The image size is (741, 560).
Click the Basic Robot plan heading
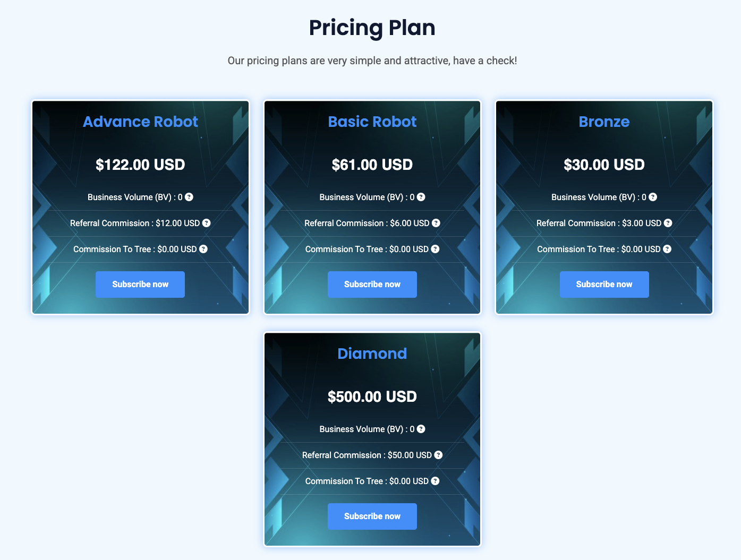point(372,122)
